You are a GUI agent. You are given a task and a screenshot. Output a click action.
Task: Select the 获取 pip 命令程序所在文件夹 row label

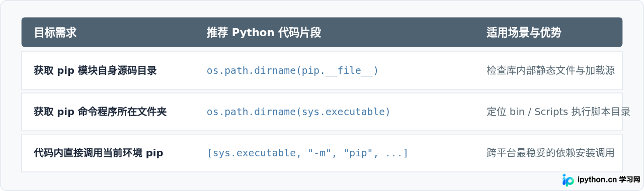point(100,112)
